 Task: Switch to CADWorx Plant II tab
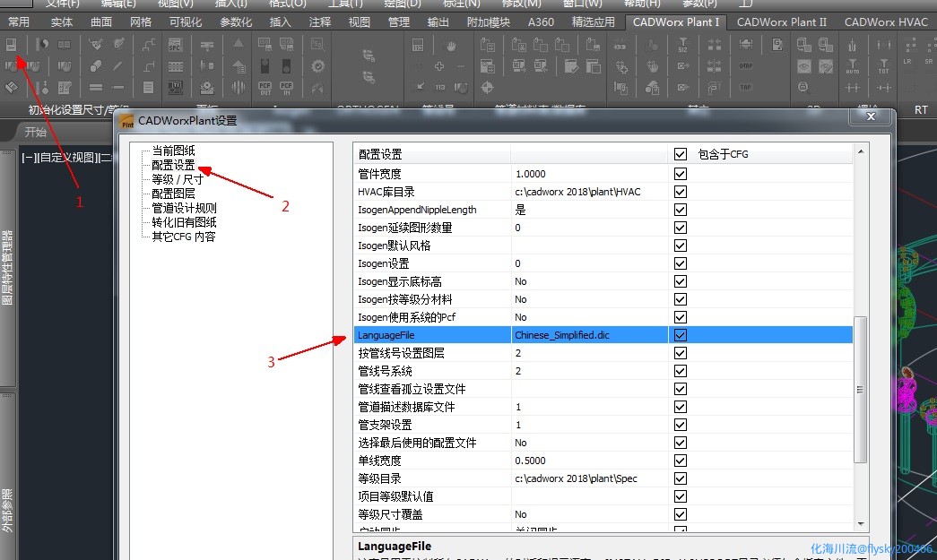click(x=782, y=22)
